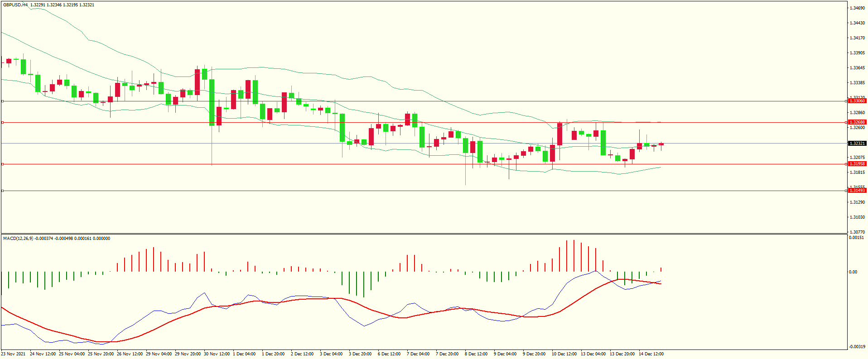Click the 29 Nov 20:00 time label

tap(188, 354)
